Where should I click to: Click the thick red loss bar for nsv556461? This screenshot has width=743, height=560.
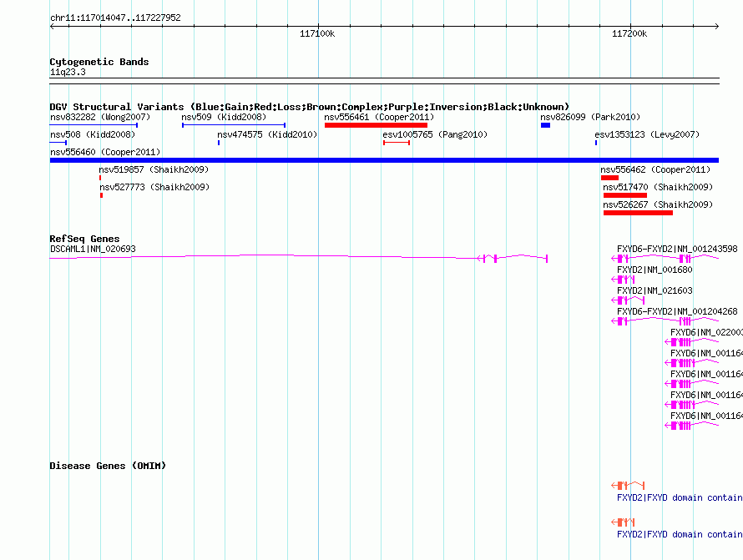tap(376, 125)
